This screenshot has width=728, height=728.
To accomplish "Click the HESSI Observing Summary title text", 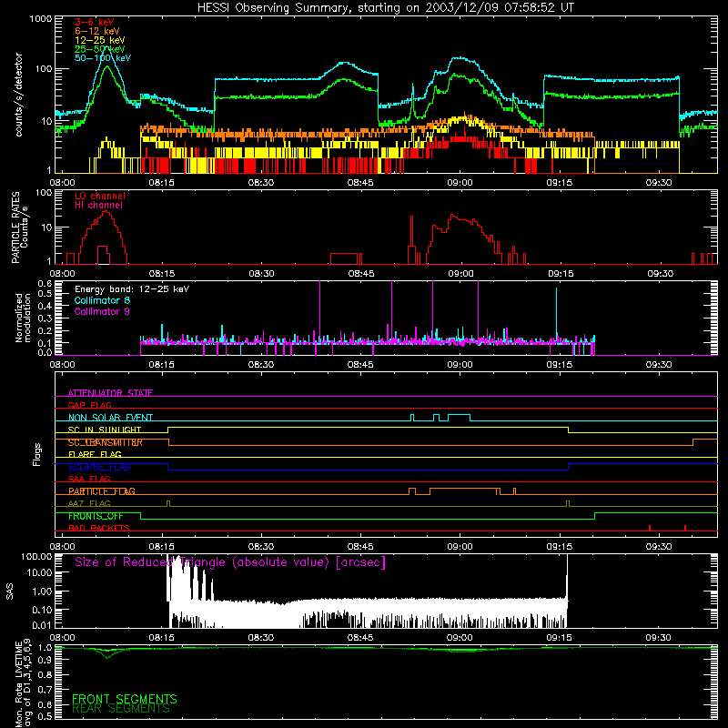I will point(385,7).
